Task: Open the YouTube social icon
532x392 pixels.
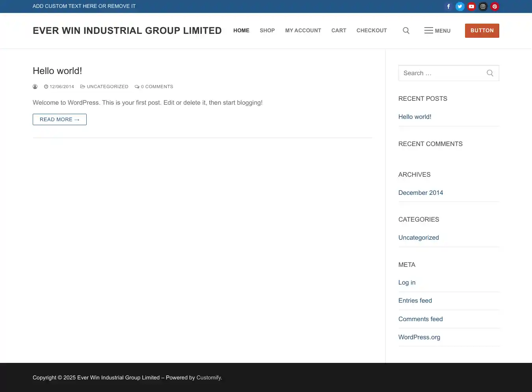Action: (x=471, y=6)
